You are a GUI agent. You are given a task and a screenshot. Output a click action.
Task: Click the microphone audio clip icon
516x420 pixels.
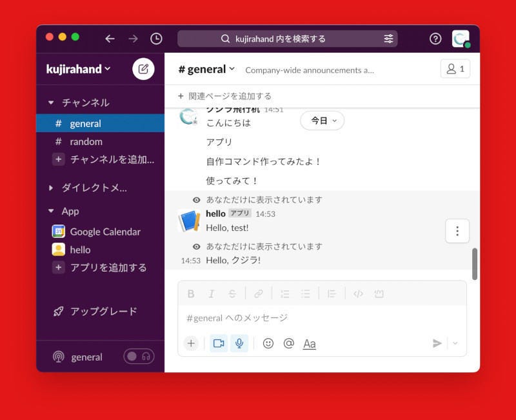[x=239, y=343]
